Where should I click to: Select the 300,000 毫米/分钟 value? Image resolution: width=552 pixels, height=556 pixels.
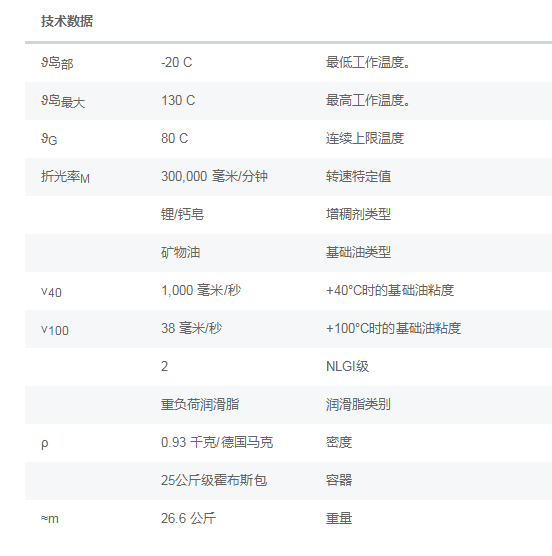click(214, 176)
